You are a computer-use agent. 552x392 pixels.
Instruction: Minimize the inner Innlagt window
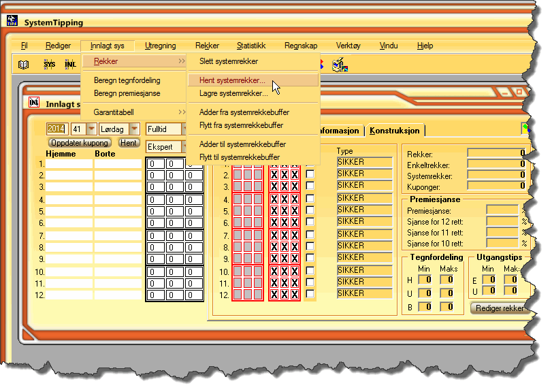coord(505,93)
